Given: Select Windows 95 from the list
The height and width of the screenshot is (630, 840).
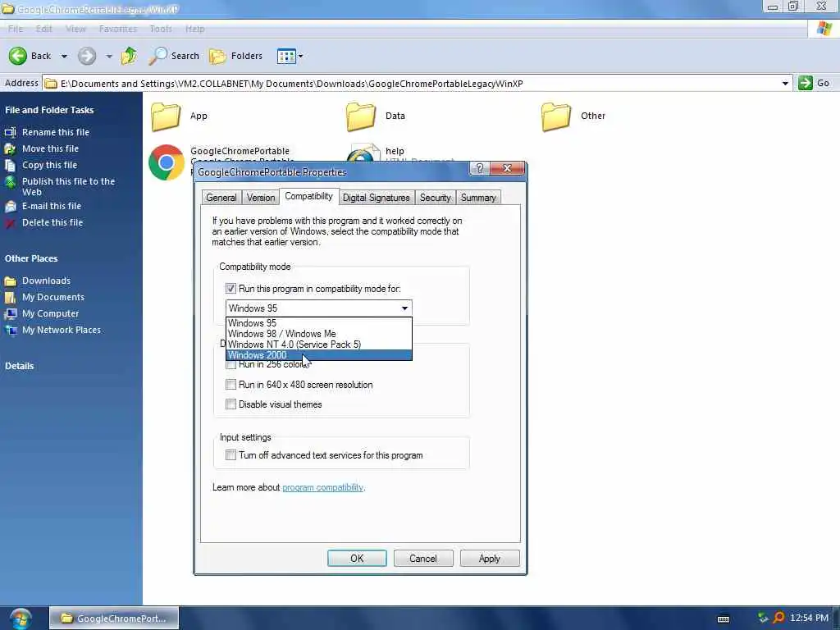Looking at the screenshot, I should (x=319, y=323).
